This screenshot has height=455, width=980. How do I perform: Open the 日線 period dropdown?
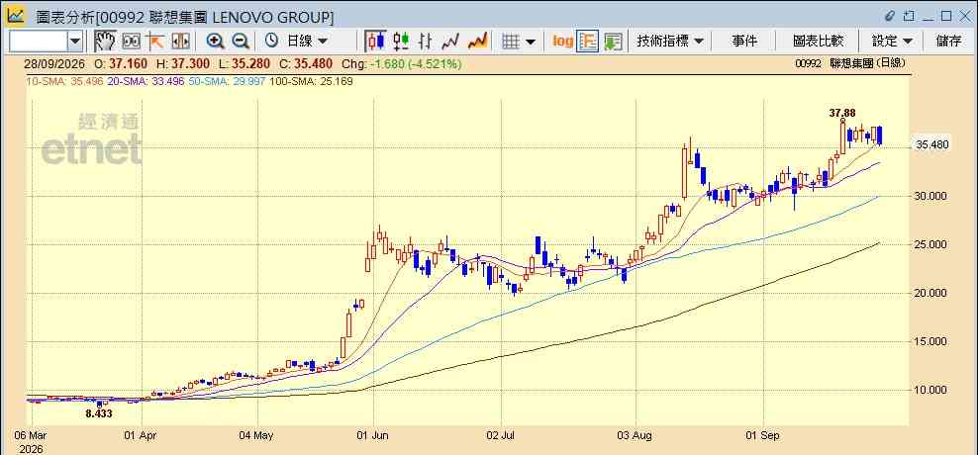pyautogui.click(x=306, y=42)
